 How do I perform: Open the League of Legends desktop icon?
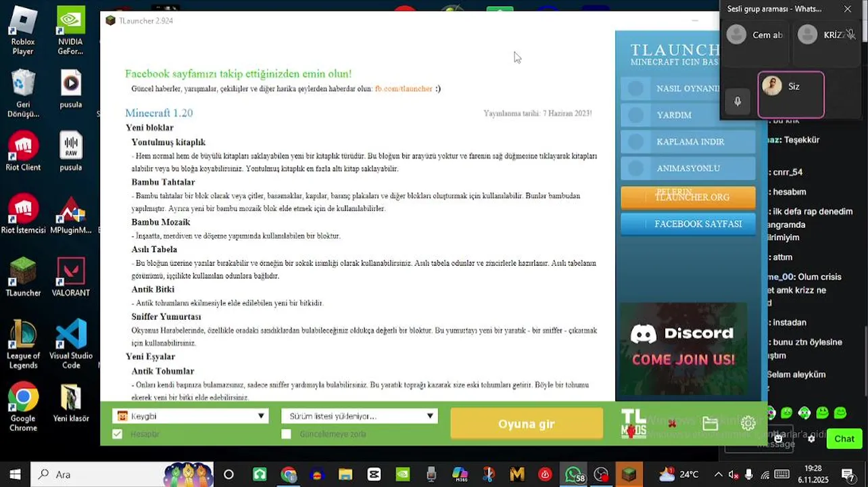pos(23,344)
